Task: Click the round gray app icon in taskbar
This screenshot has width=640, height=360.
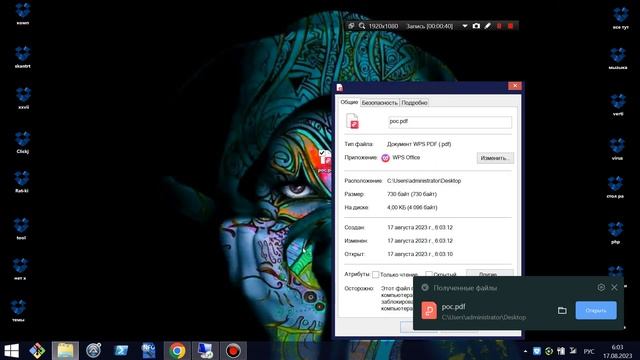Action: [x=93, y=351]
